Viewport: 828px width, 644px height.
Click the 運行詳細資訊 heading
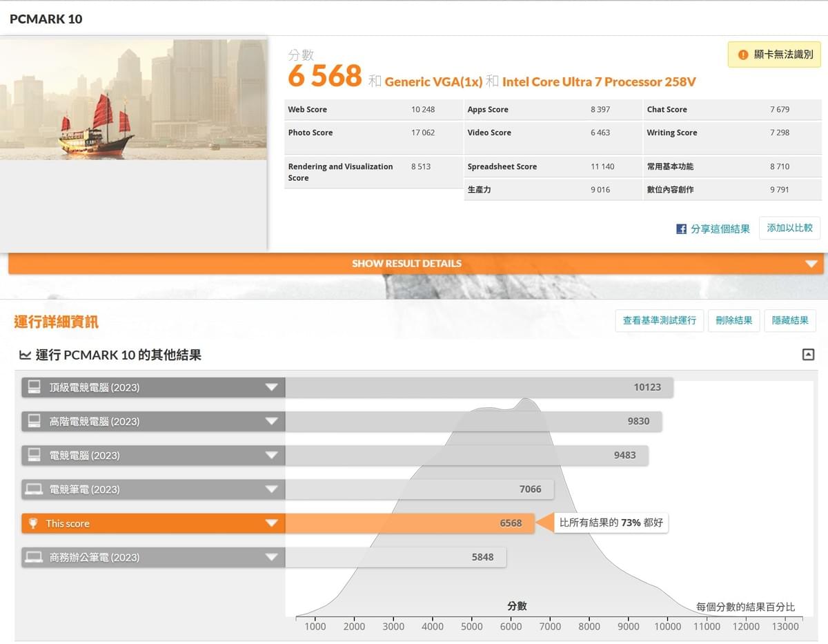coord(57,322)
